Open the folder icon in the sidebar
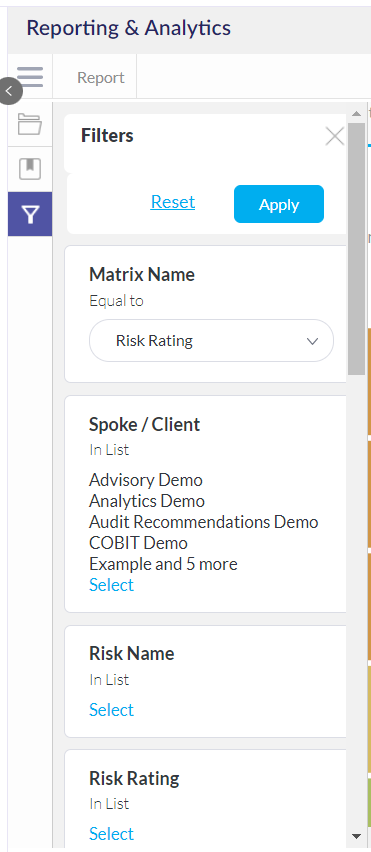 click(30, 124)
